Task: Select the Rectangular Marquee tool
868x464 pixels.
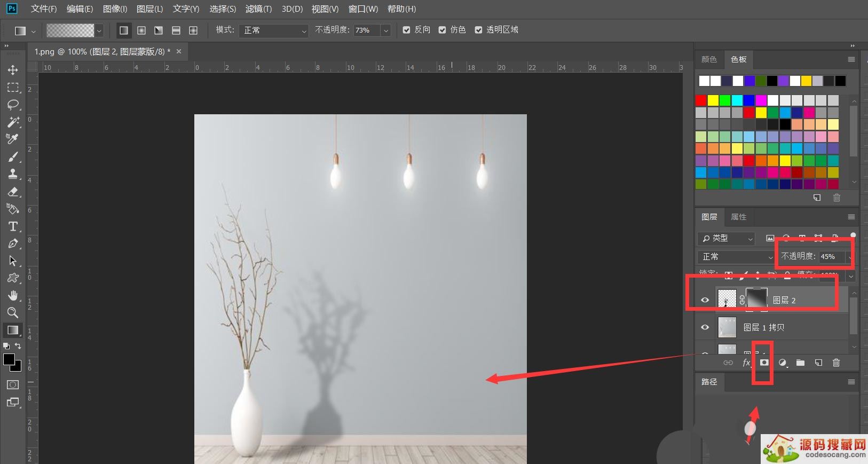Action: [x=13, y=87]
